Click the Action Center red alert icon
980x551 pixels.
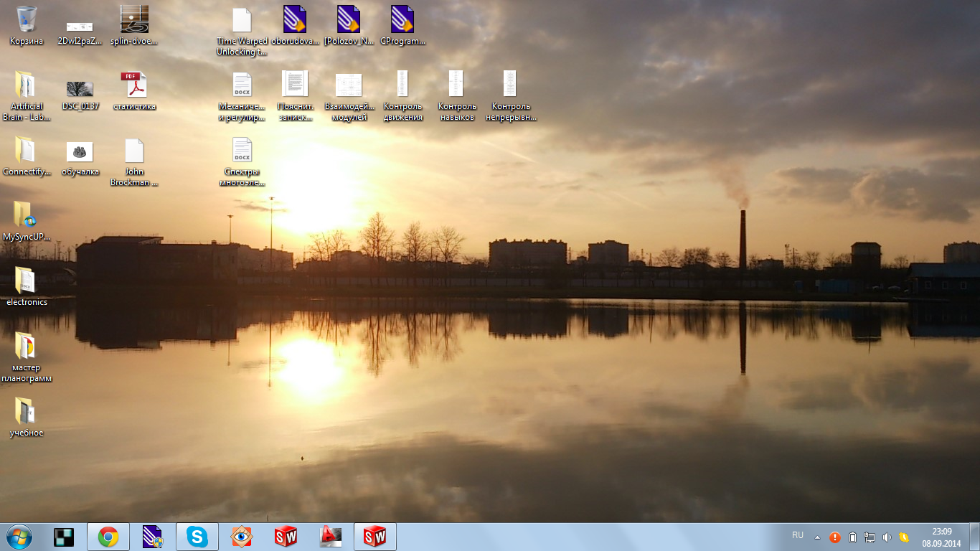pos(835,537)
